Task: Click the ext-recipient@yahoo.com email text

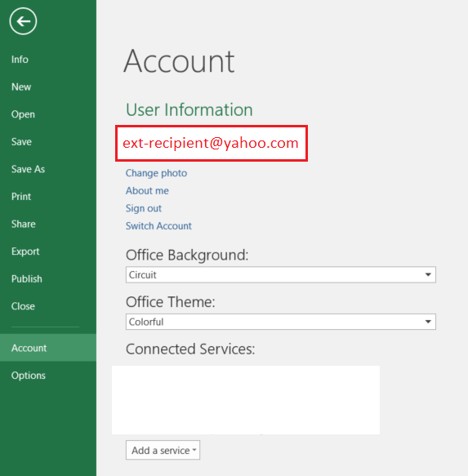Action: pos(211,143)
